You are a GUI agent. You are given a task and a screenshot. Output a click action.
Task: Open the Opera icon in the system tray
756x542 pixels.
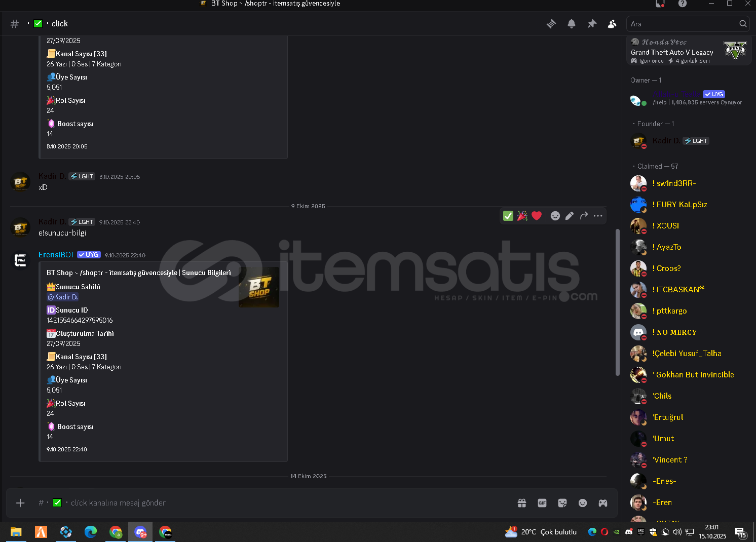(604, 532)
